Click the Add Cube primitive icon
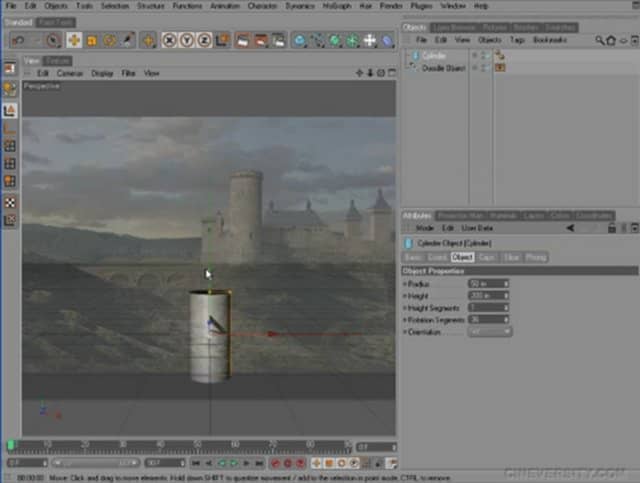 pos(299,40)
